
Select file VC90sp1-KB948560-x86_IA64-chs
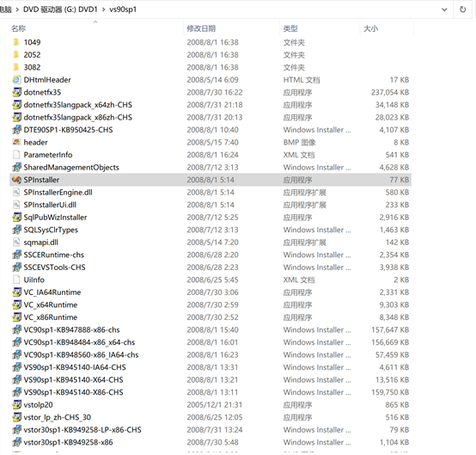(81, 354)
